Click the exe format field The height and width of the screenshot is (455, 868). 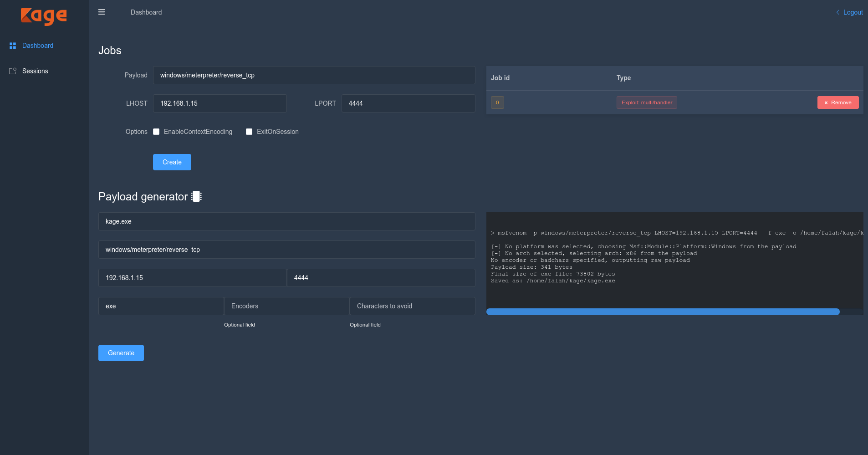pos(161,306)
